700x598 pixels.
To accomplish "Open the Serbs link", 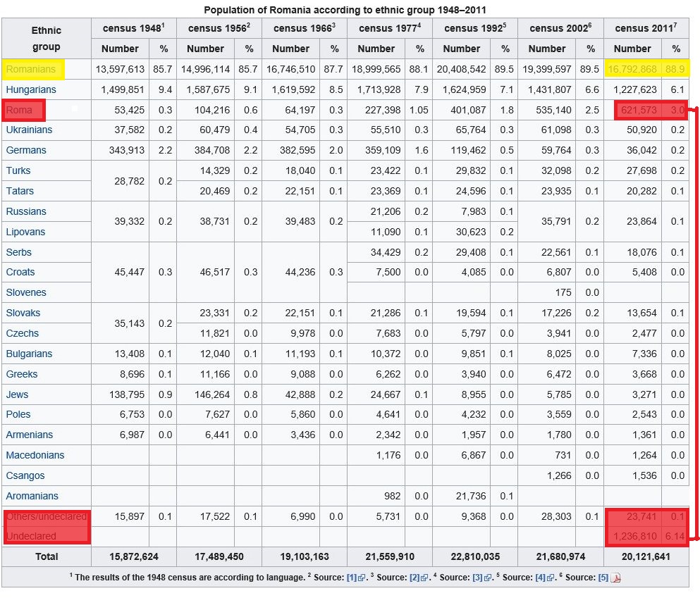I will [19, 252].
